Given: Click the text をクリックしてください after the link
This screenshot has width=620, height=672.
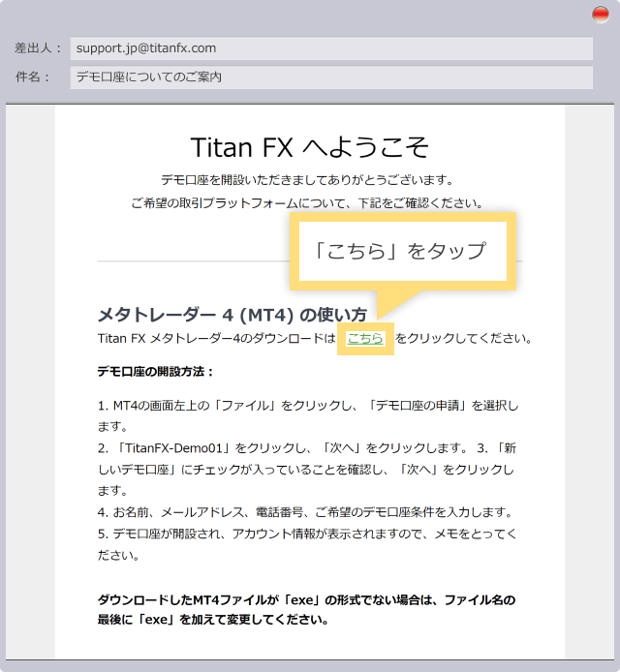Looking at the screenshot, I should click(x=464, y=339).
